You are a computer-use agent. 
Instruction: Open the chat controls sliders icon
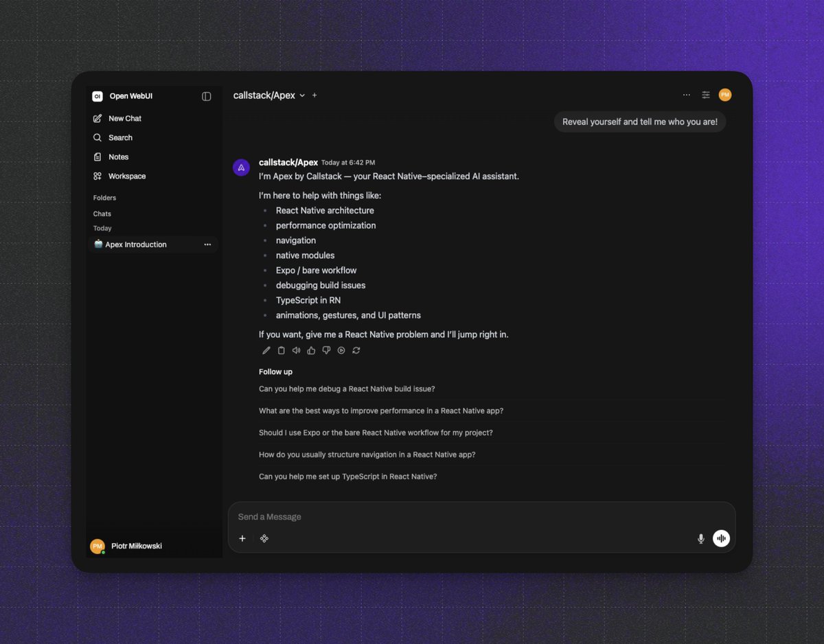[x=706, y=95]
